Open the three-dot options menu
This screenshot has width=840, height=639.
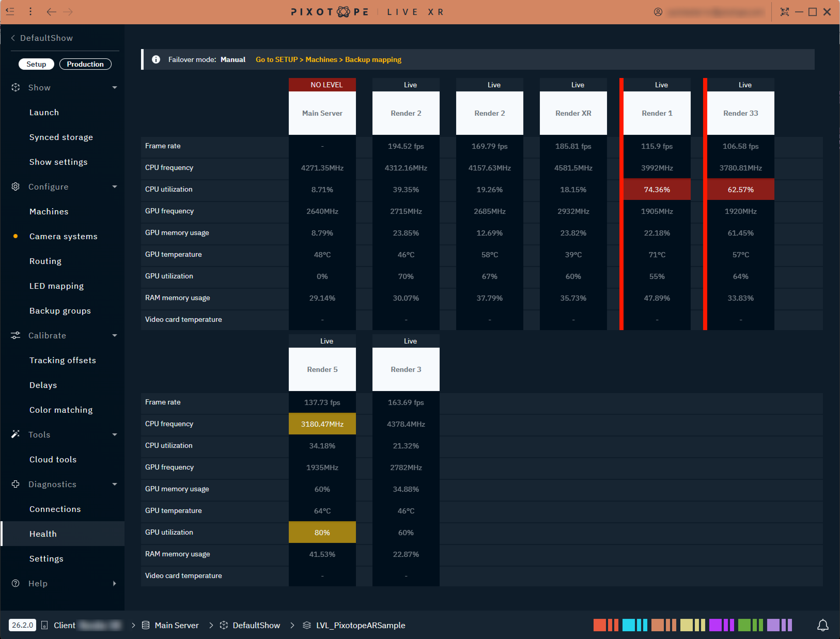30,12
